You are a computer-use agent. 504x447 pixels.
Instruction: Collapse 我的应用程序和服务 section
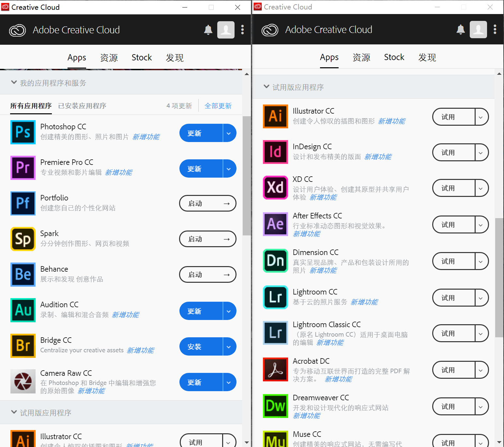pos(14,83)
